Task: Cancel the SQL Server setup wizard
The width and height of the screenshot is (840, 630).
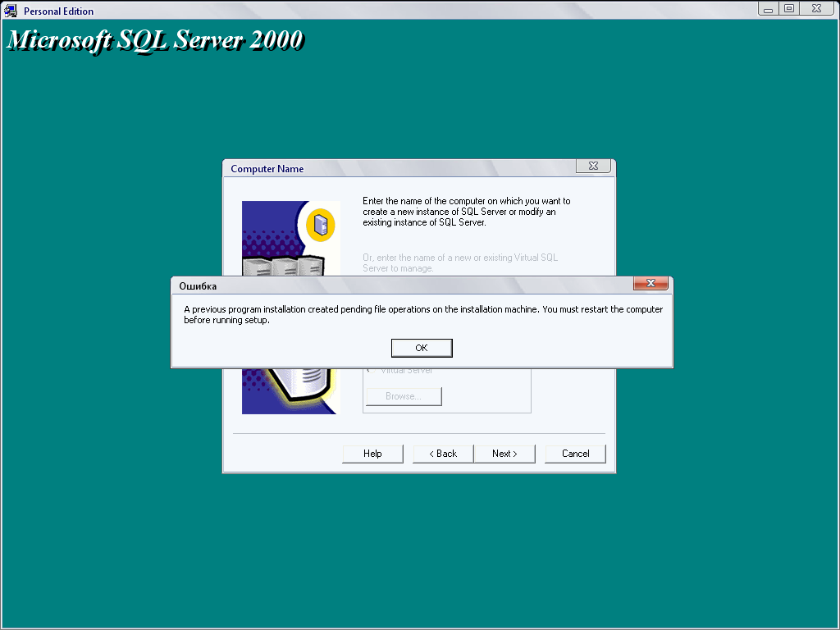Action: [575, 453]
